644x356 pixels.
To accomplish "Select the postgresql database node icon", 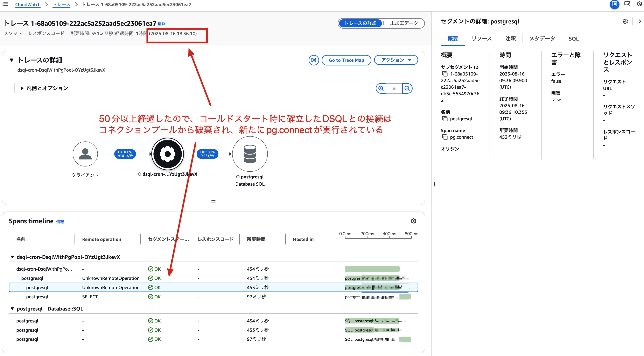I will (250, 154).
